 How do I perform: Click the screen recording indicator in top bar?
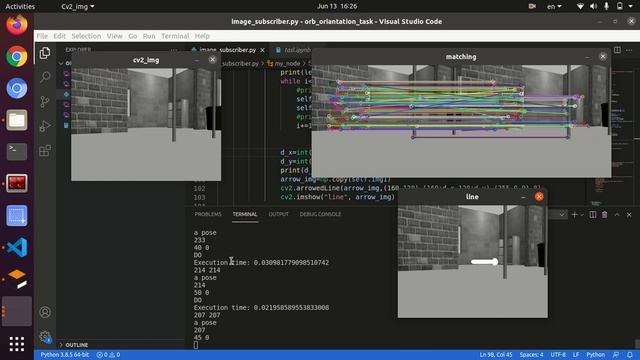point(532,7)
